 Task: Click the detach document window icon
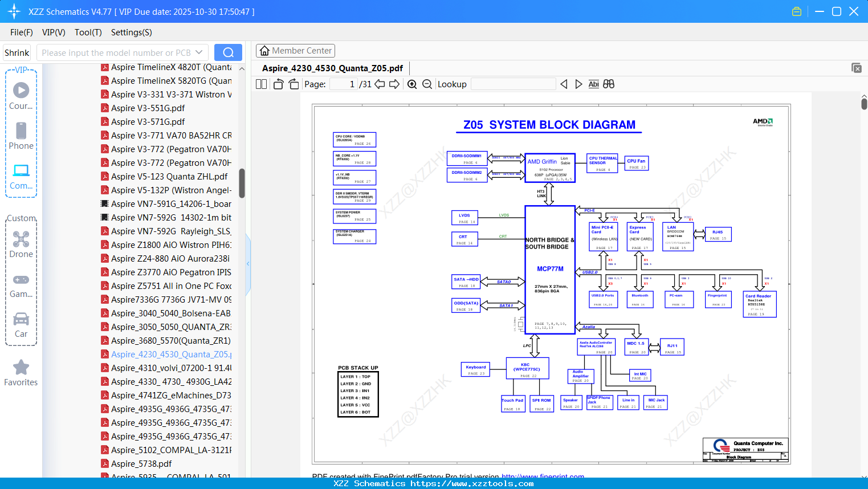click(x=857, y=68)
